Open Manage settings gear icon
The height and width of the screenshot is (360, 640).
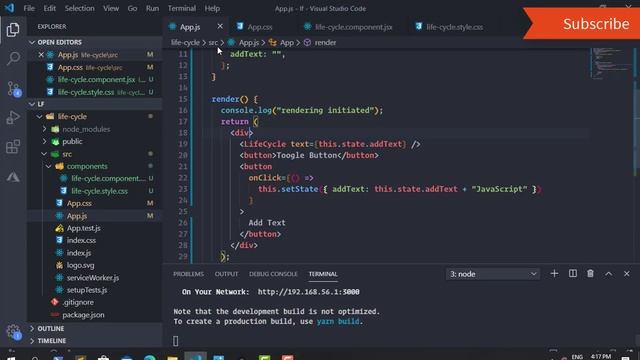[14, 332]
